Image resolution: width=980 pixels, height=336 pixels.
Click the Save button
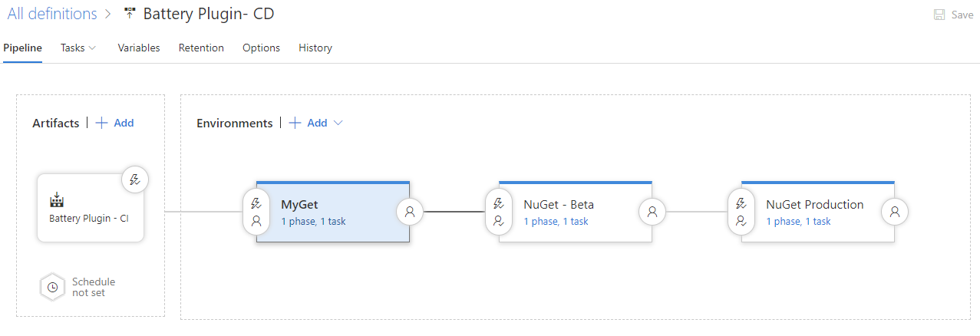953,15
